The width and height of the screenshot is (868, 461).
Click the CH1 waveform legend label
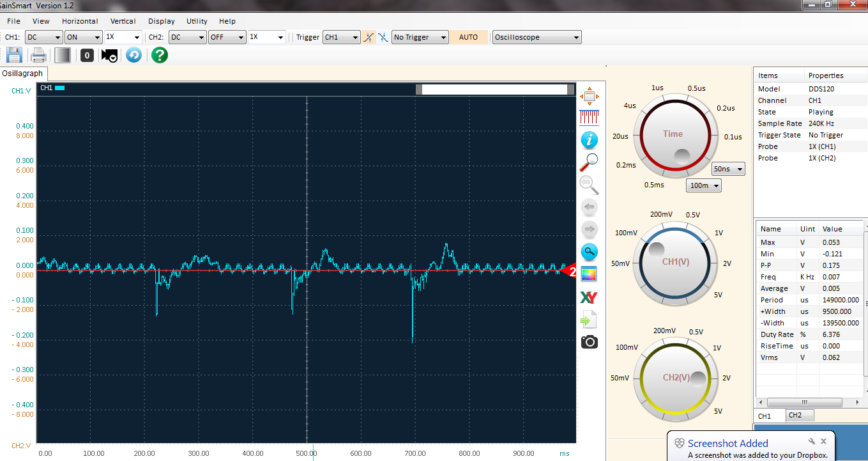[x=52, y=88]
